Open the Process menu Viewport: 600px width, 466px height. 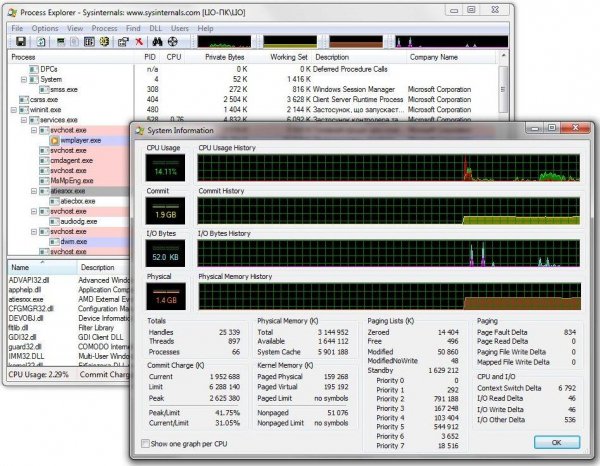coord(104,28)
